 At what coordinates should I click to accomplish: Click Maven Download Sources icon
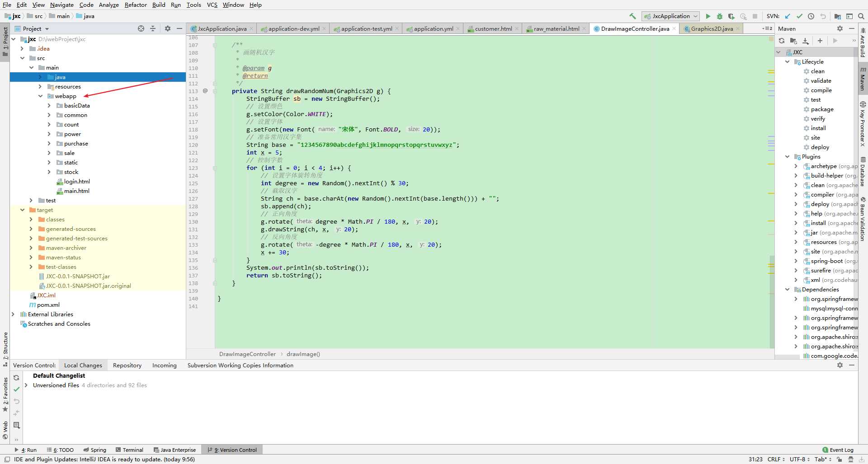click(x=805, y=41)
